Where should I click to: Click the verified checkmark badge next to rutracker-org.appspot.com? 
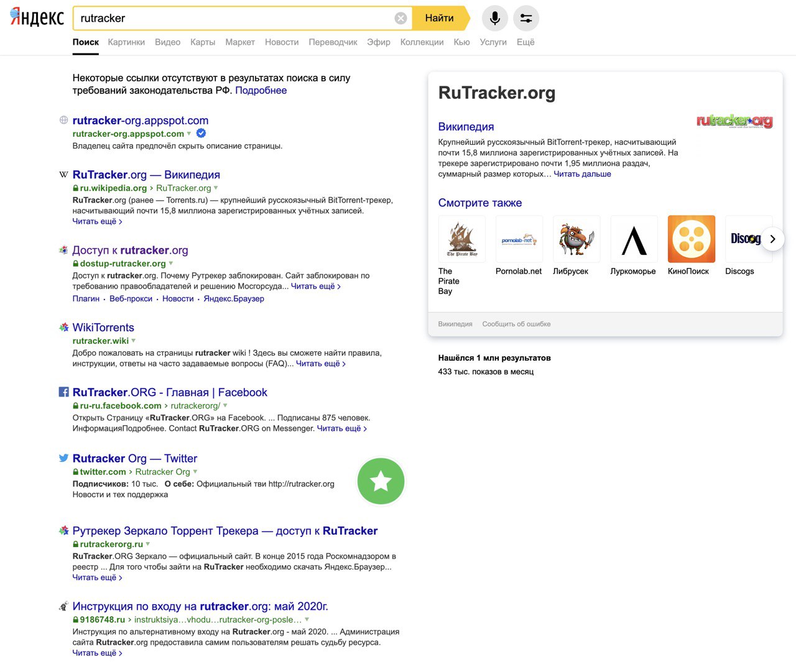click(201, 133)
